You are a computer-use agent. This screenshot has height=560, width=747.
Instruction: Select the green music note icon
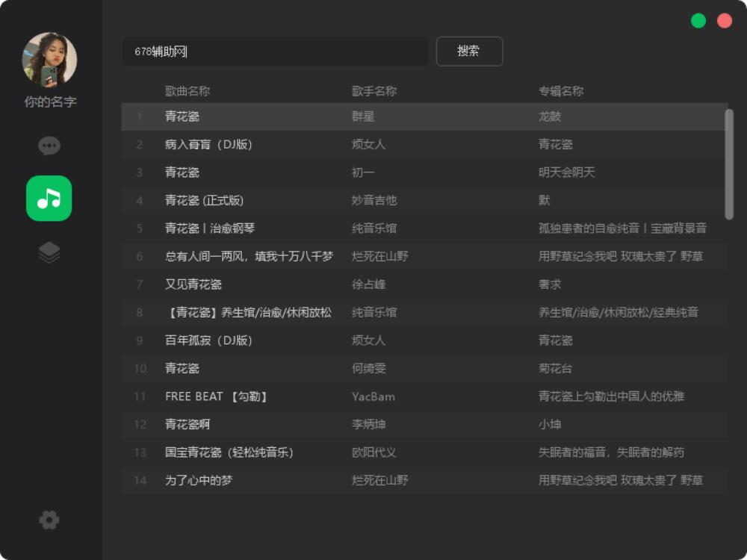pos(49,199)
